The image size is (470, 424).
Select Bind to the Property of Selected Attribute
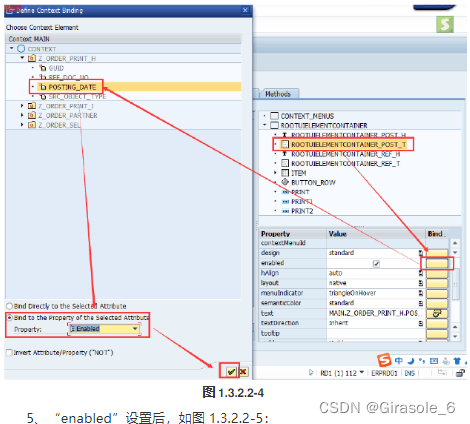[x=10, y=317]
